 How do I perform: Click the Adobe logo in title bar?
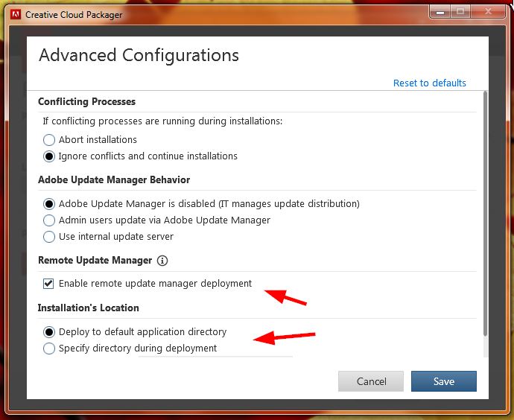[15, 14]
